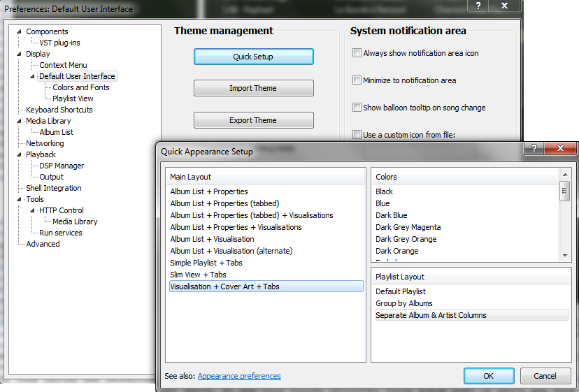Pick the Dark Grey Magenta color scheme
579x392 pixels.
pyautogui.click(x=408, y=227)
